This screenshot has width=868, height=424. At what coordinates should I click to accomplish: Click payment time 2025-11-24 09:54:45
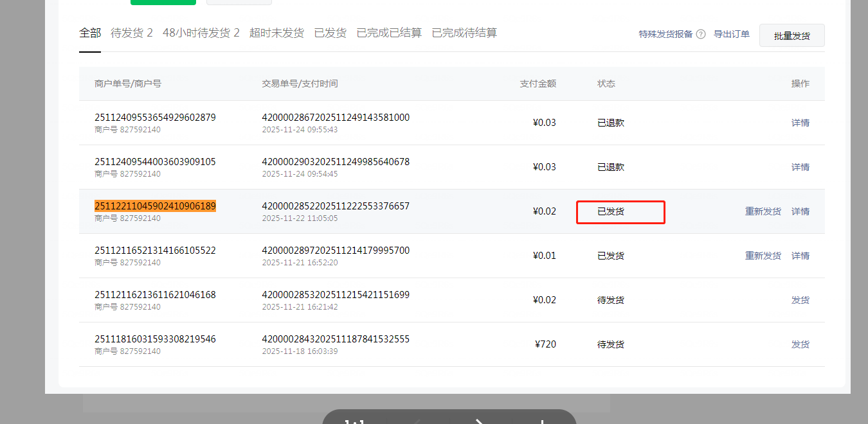pyautogui.click(x=300, y=174)
